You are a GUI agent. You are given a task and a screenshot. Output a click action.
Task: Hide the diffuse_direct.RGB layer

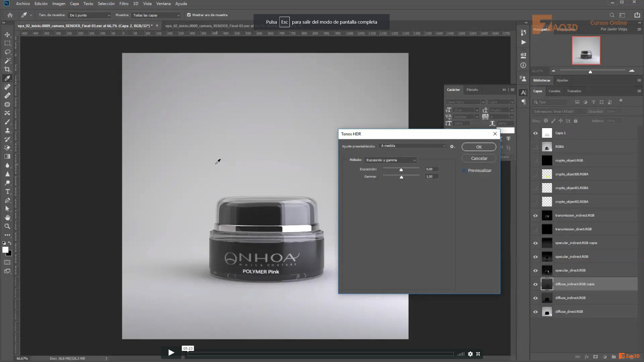(535, 312)
